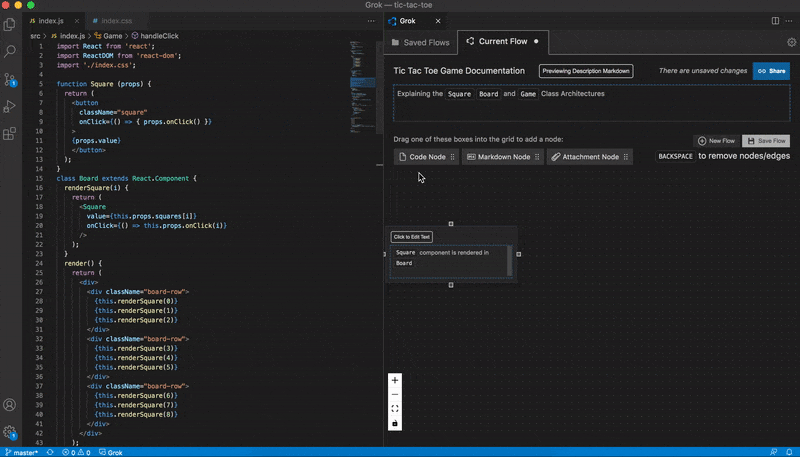Open the Source Control view
The height and width of the screenshot is (457, 800).
click(x=10, y=79)
